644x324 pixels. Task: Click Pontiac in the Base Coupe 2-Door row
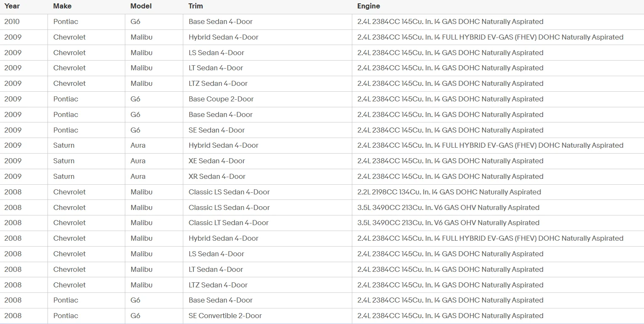(66, 99)
